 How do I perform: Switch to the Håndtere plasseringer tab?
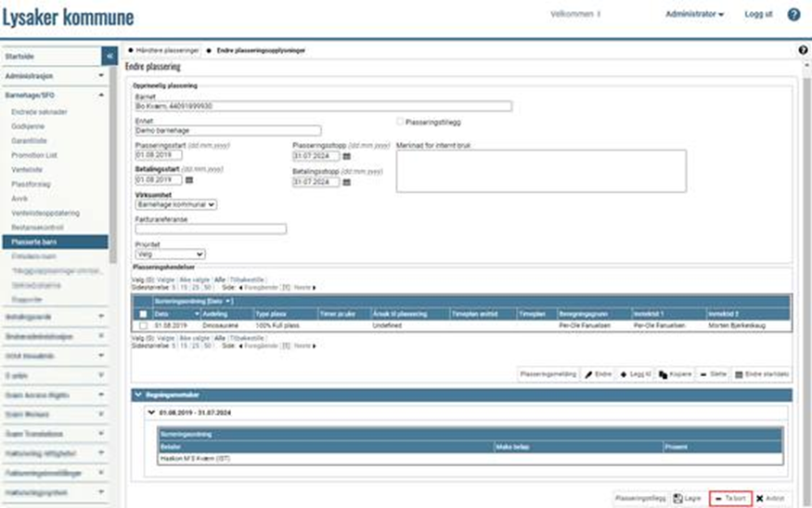164,49
